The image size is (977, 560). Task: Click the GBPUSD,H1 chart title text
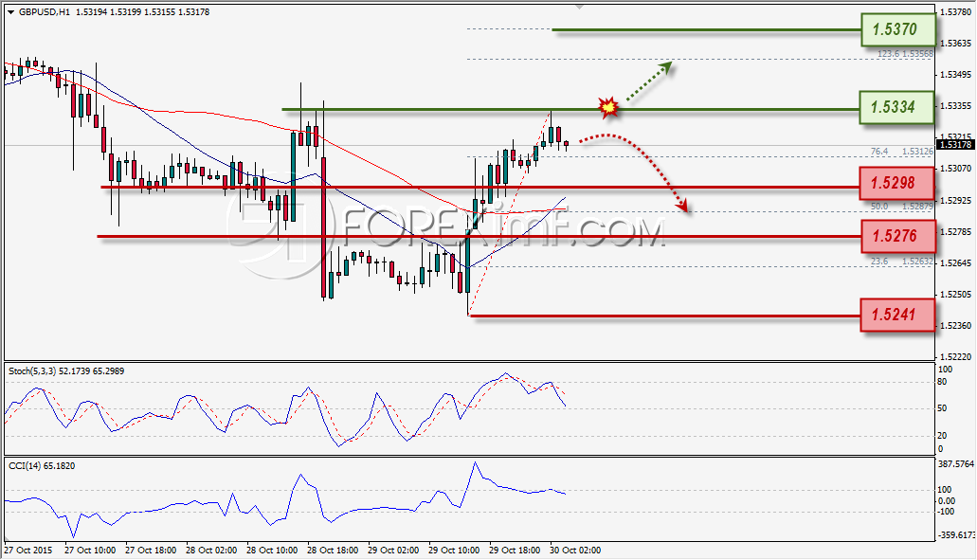45,11
